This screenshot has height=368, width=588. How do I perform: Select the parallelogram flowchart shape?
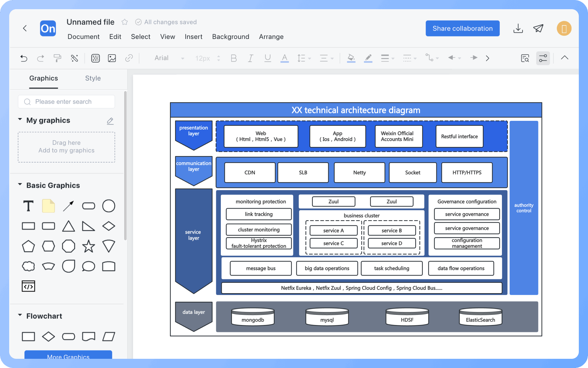coord(109,336)
